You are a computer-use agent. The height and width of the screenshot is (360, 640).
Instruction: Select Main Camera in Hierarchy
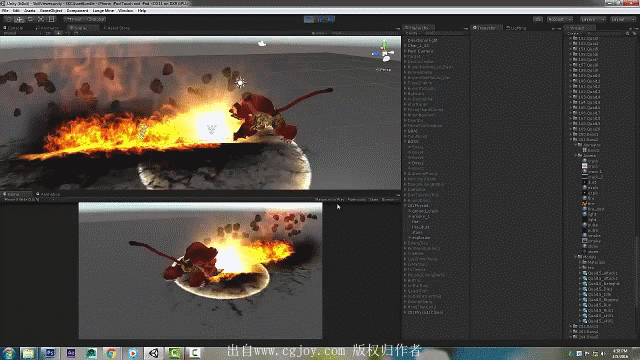coord(421,51)
